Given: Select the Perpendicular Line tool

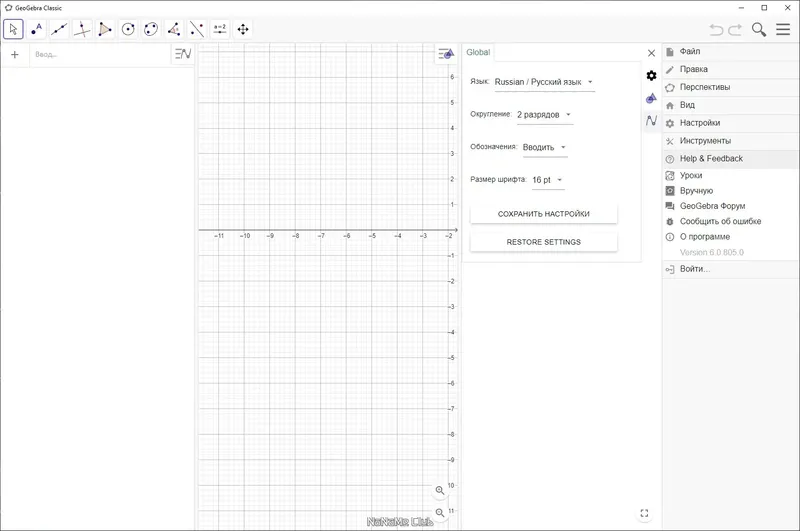Looking at the screenshot, I should click(82, 29).
